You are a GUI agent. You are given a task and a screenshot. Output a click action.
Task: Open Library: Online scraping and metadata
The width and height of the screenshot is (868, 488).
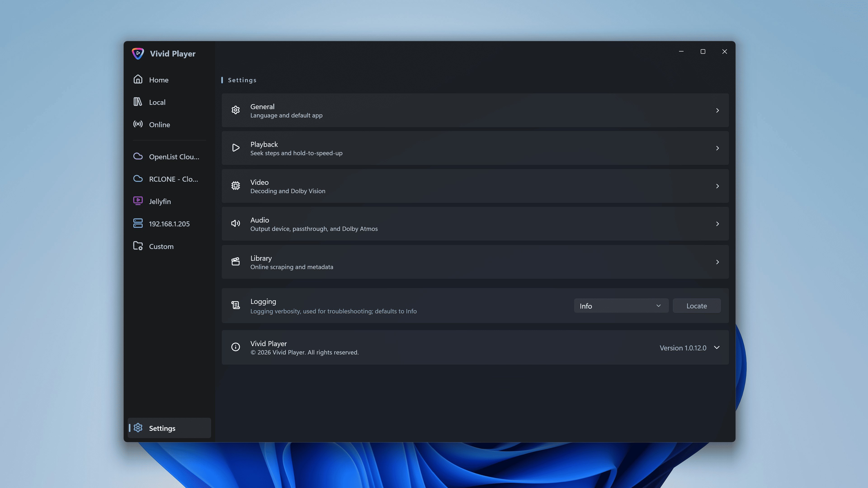475,262
